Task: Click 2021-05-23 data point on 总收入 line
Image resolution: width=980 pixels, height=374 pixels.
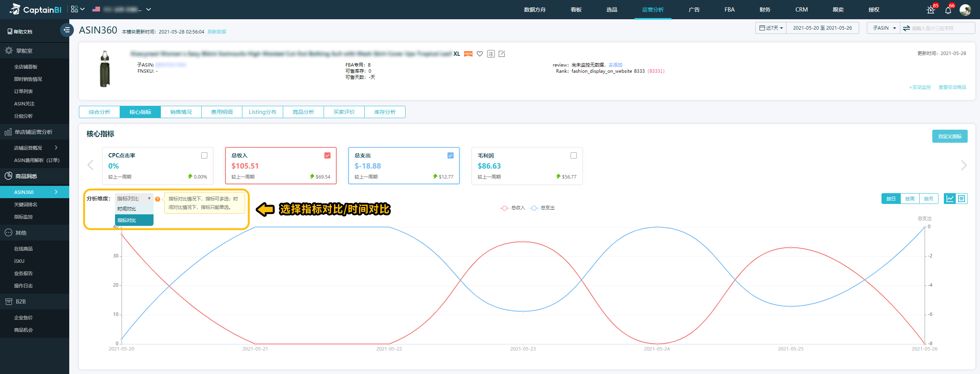Action: [x=523, y=242]
